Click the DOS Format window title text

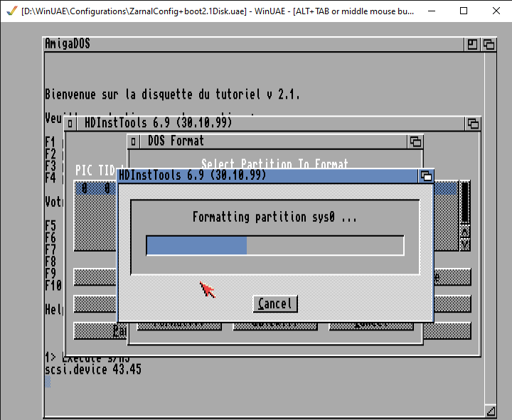click(176, 141)
